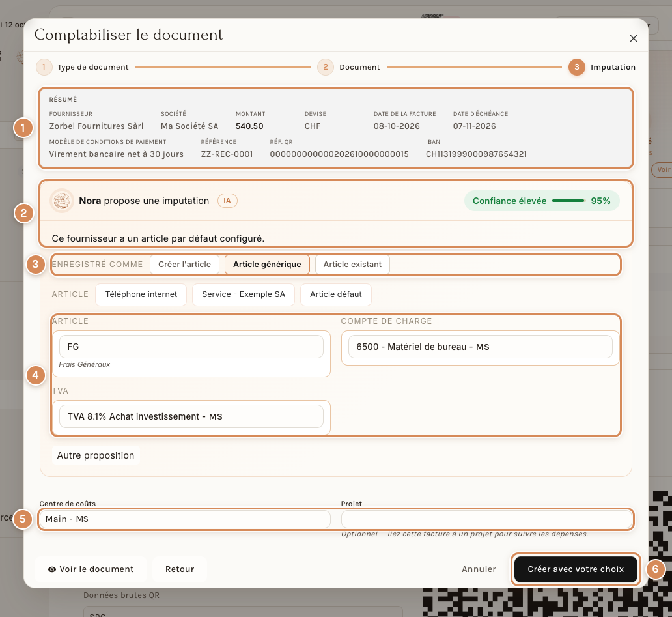The height and width of the screenshot is (617, 672).
Task: Click the company value Ma Société SA
Action: tap(189, 126)
